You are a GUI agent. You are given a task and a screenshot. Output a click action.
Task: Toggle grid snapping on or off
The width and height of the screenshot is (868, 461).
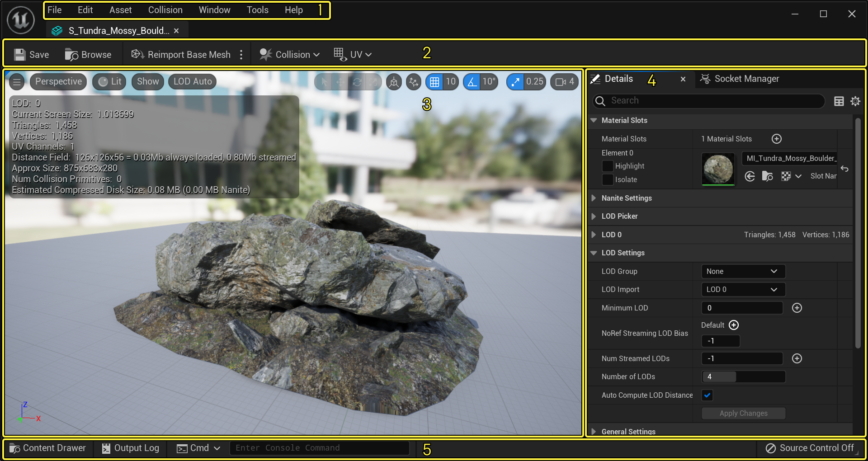[434, 82]
